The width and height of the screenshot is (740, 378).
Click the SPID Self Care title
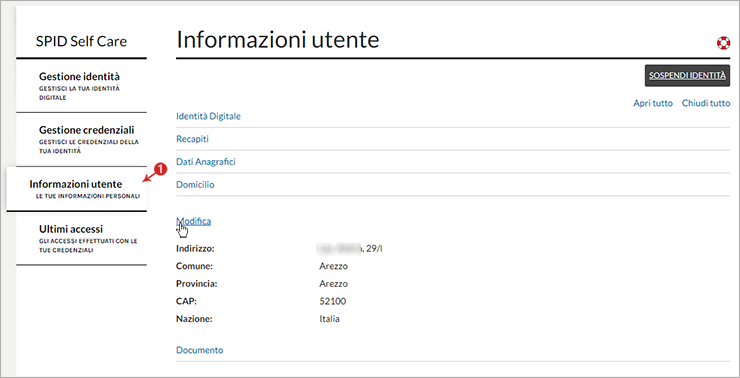pyautogui.click(x=81, y=41)
